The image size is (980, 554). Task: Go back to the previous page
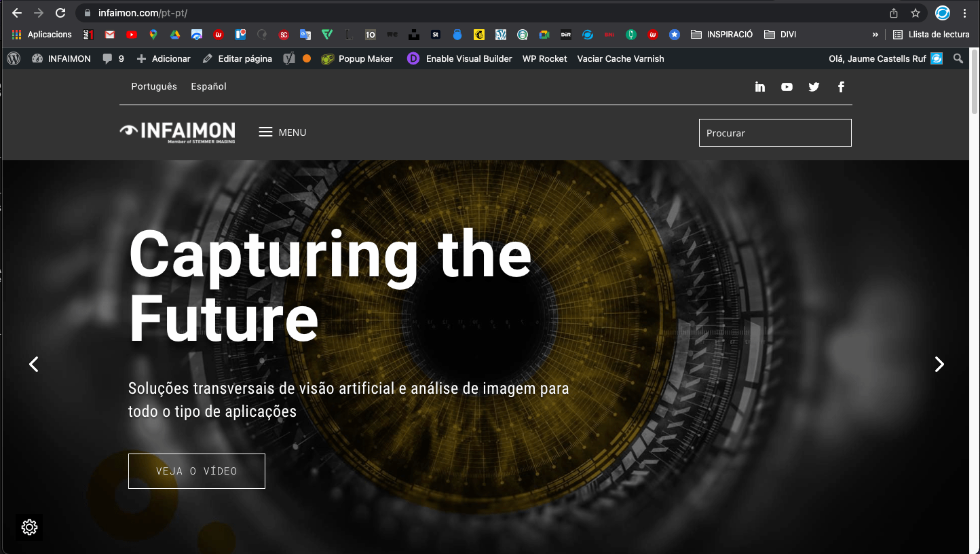[x=17, y=13]
